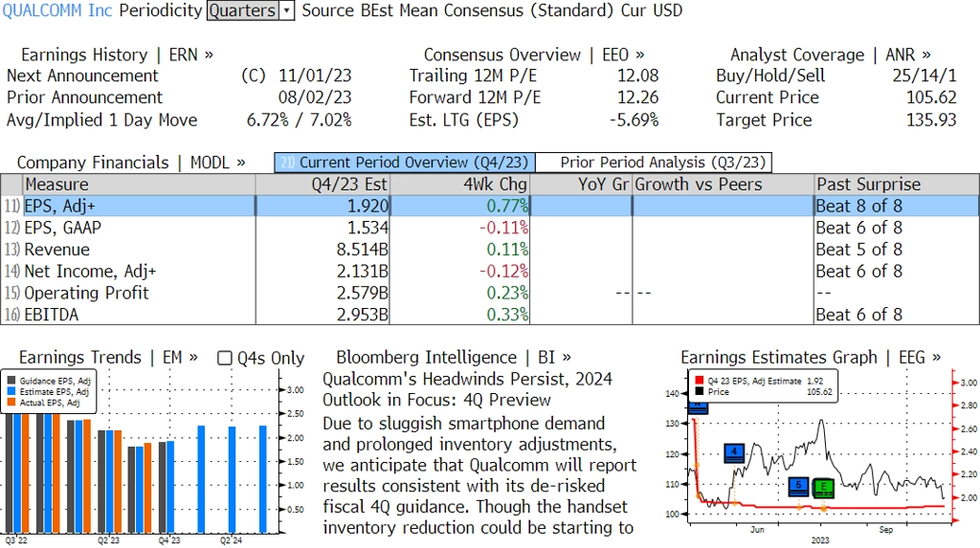
Task: Open Earnings History ERN link
Action: (117, 55)
